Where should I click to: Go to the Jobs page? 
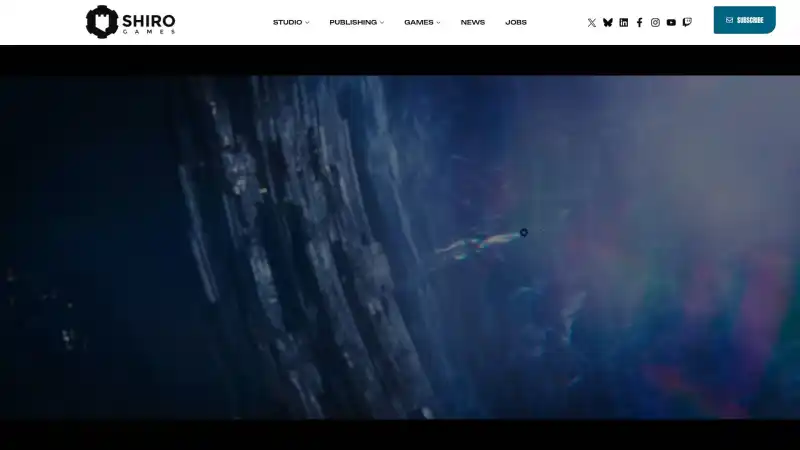pos(516,22)
